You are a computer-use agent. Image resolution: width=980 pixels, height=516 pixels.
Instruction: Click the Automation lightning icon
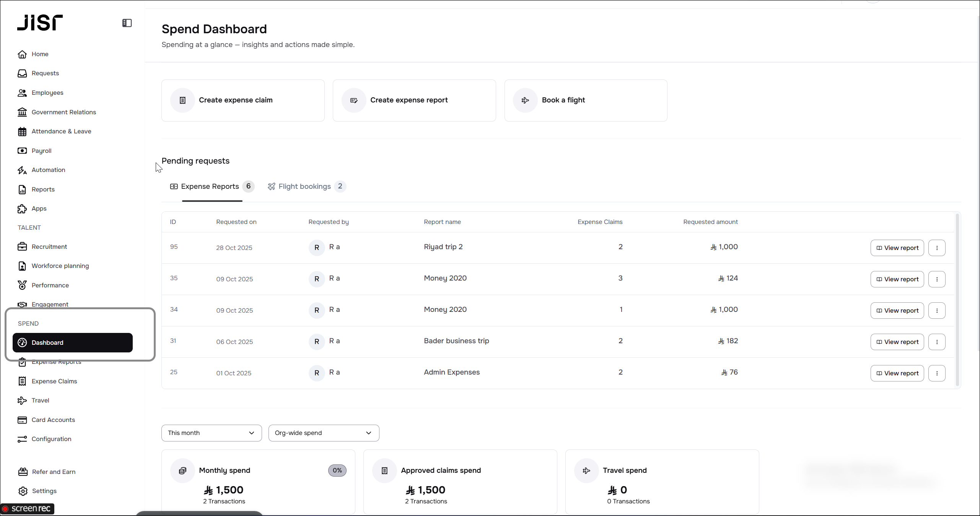(22, 170)
